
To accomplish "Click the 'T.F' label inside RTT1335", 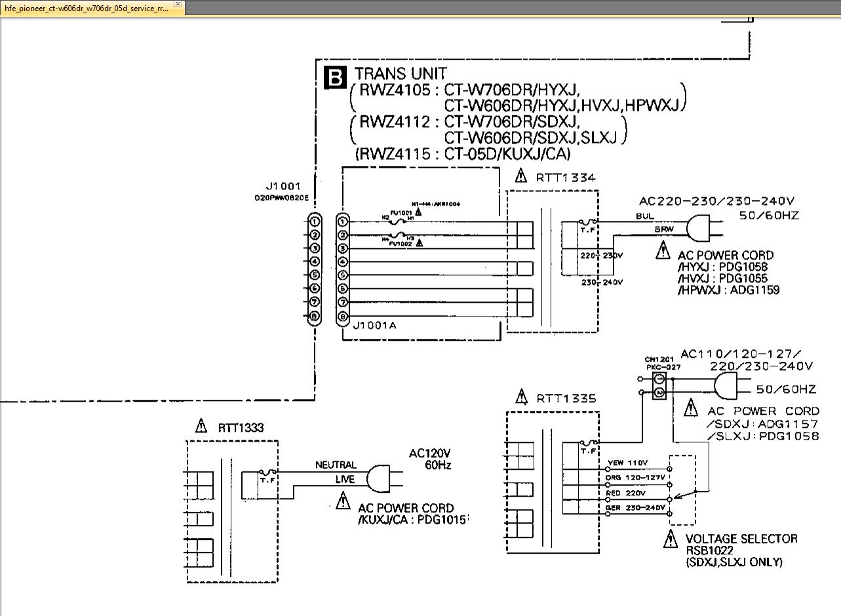I will [589, 452].
